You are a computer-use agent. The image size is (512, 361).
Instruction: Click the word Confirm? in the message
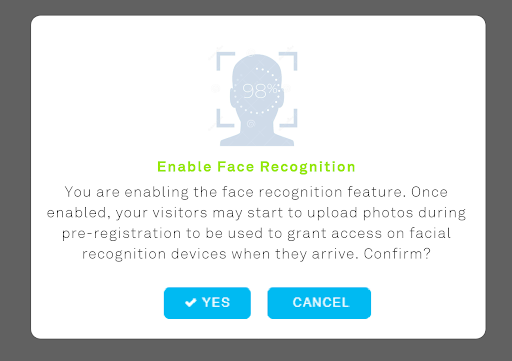coord(397,254)
